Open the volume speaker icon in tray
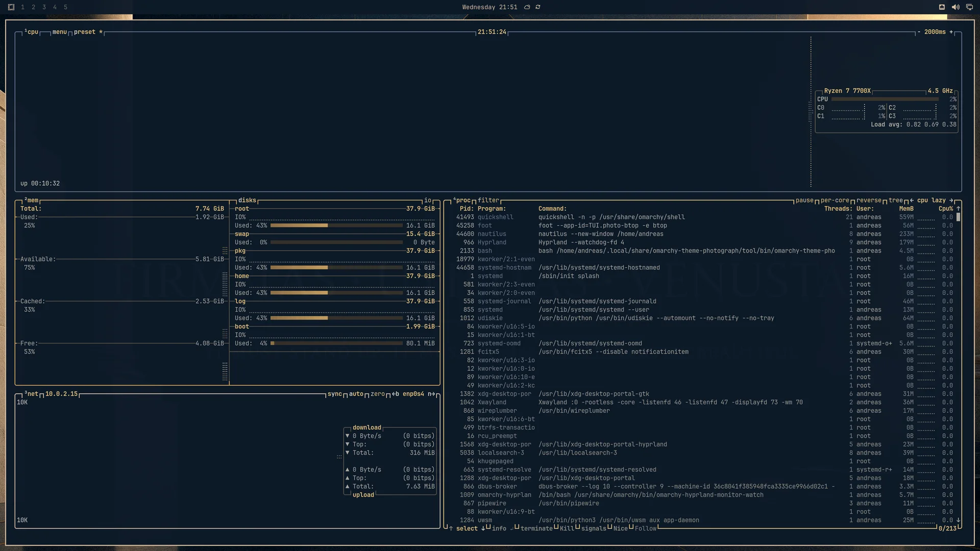 pyautogui.click(x=955, y=7)
